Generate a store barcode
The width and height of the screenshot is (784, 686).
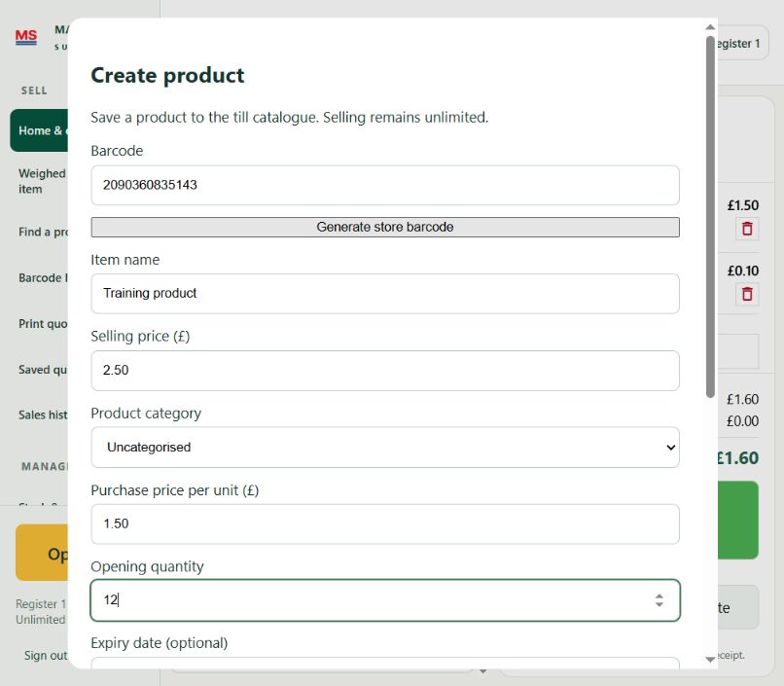click(x=385, y=227)
